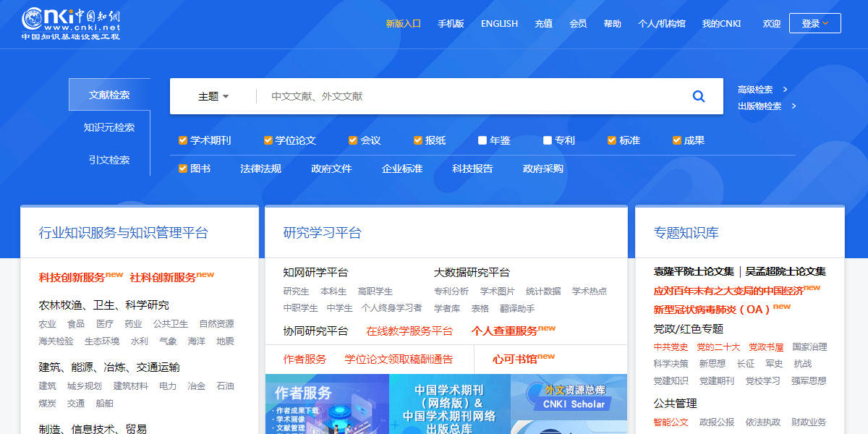Screen dimensions: 868x434
Task: Enable the 专利 checkbox
Action: point(548,140)
